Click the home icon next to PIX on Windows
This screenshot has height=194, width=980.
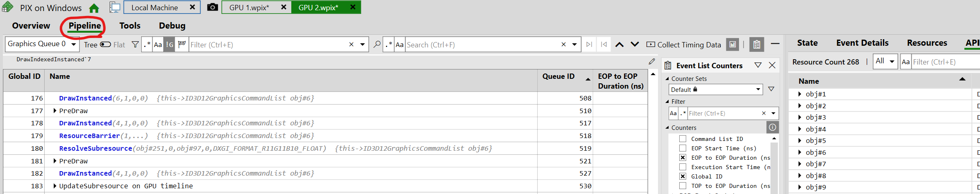94,8
